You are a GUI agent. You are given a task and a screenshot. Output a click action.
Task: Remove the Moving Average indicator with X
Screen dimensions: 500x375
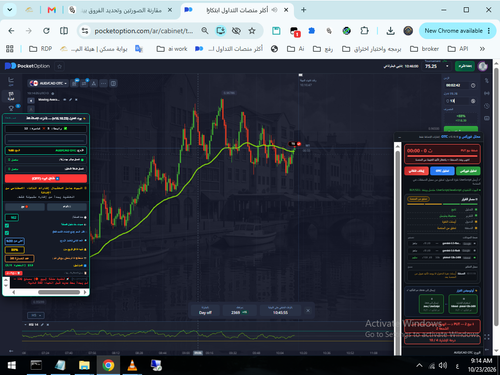tap(76, 100)
